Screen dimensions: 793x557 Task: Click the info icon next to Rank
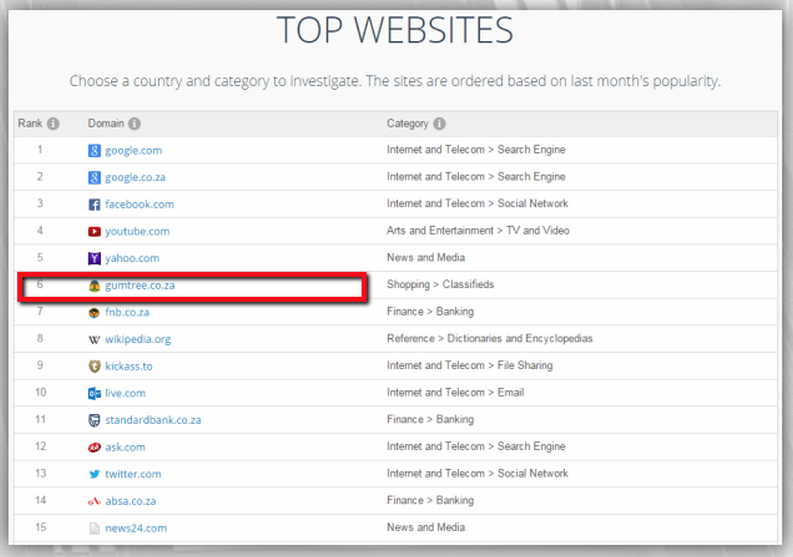click(x=53, y=123)
